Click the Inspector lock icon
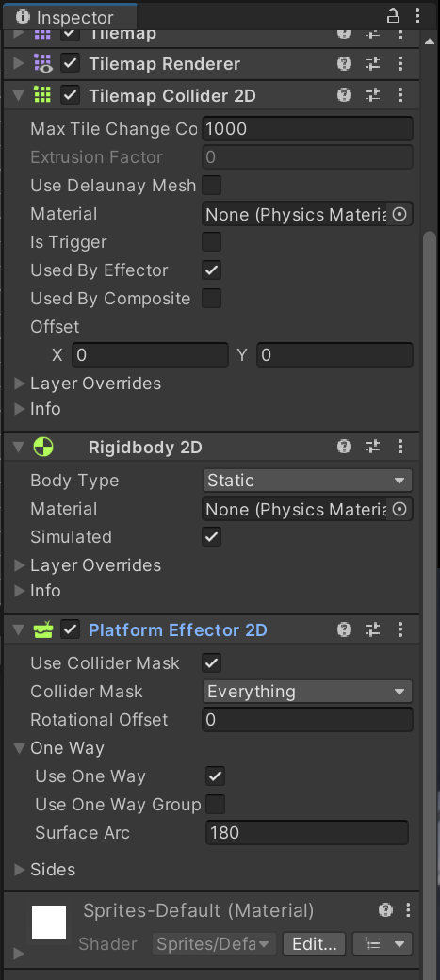This screenshot has height=980, width=440. [x=393, y=16]
